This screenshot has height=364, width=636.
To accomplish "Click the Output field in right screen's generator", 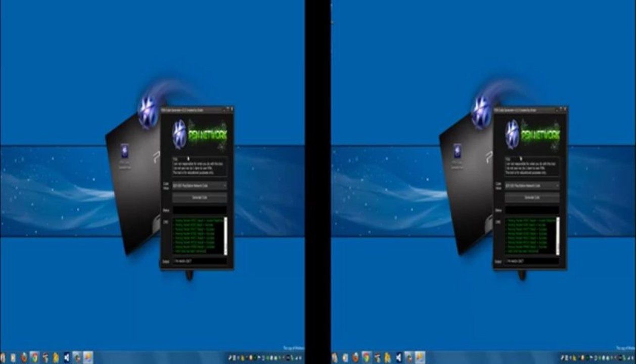I will point(532,261).
